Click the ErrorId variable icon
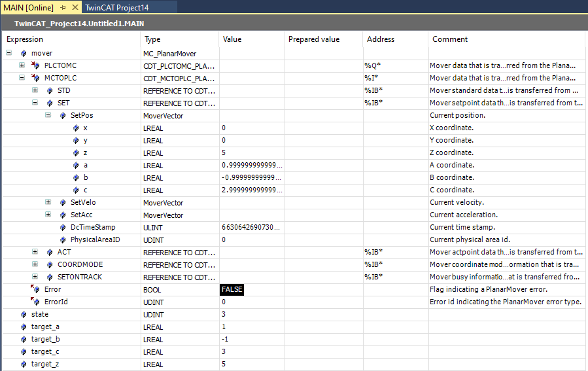The image size is (588, 371). (35, 302)
